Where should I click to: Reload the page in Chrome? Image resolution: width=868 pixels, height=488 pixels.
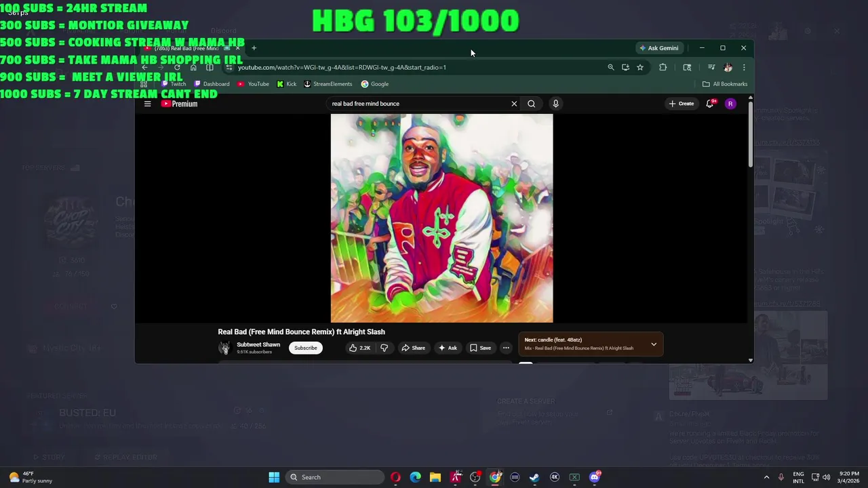coord(177,67)
